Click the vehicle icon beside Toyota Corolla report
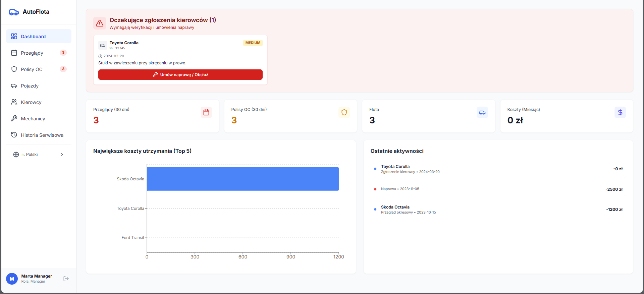 [x=103, y=45]
